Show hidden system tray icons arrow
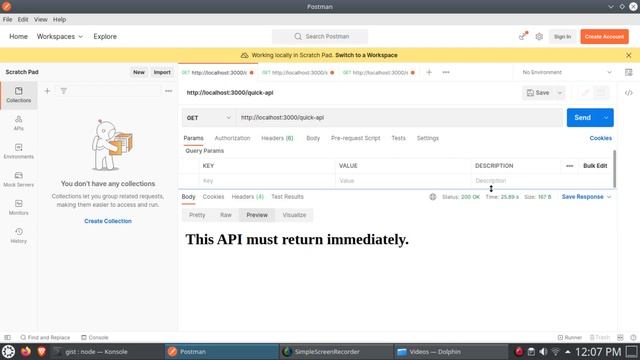This screenshot has width=640, height=360. coord(568,351)
